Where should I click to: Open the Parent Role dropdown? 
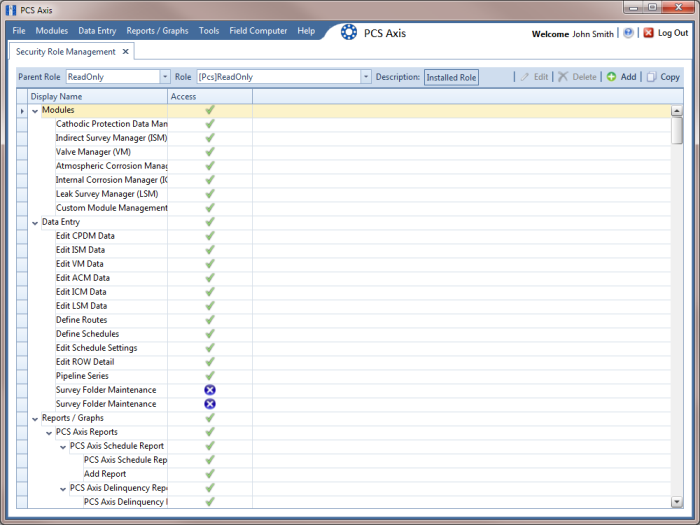point(165,77)
